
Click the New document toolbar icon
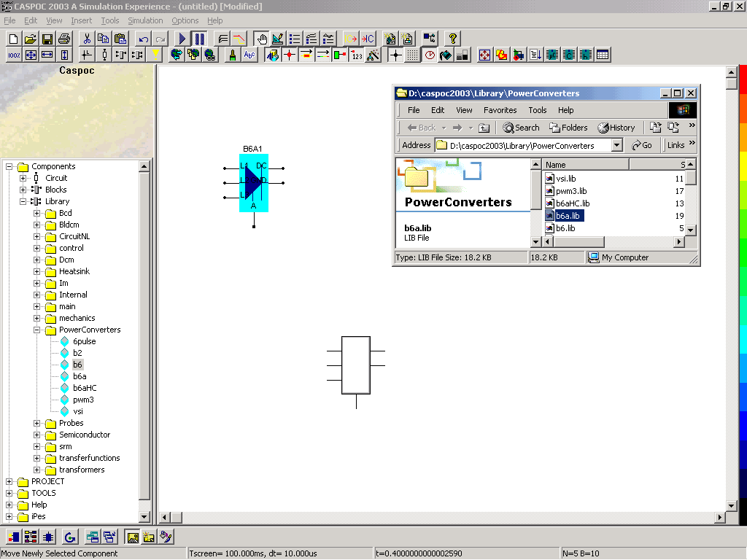(14, 39)
